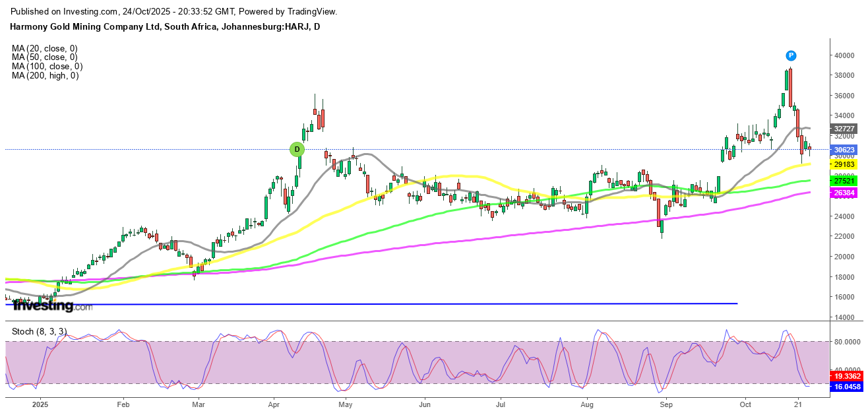The image size is (868, 413).
Task: Click the gray 32727 price tag
Action: point(845,129)
